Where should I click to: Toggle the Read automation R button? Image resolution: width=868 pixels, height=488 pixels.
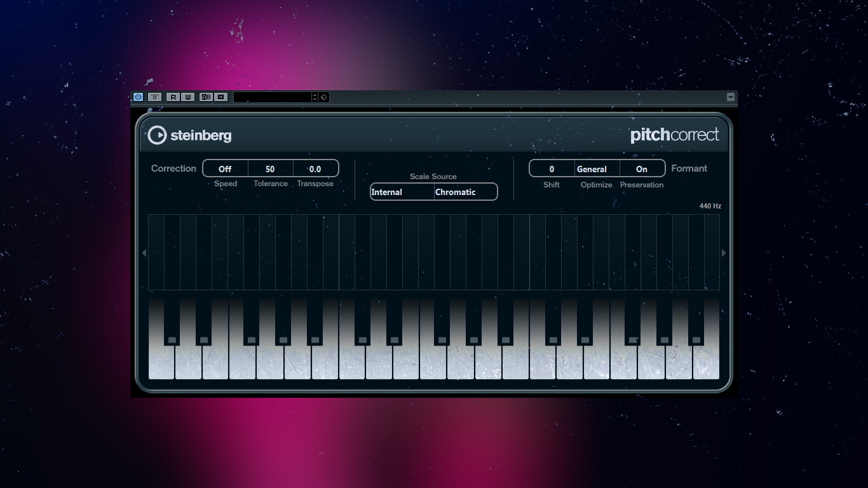coord(173,97)
